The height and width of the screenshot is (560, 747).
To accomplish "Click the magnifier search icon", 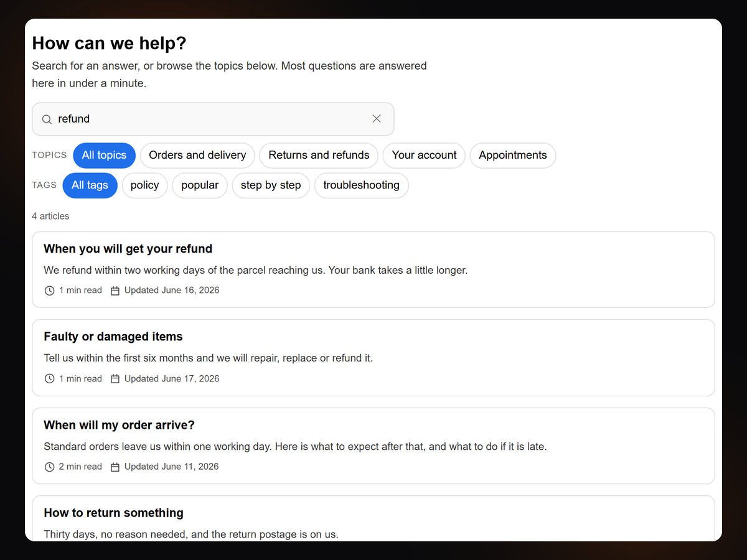I will 47,119.
